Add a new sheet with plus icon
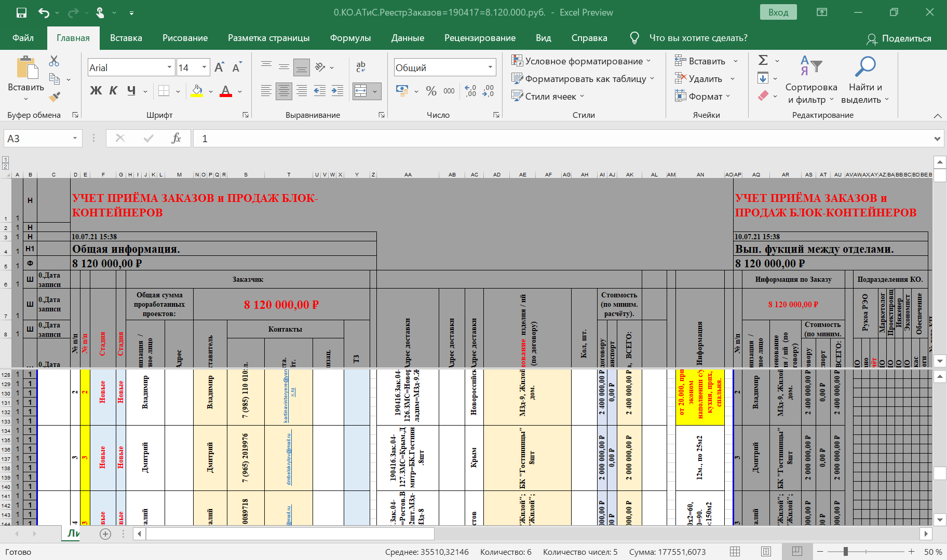 click(x=105, y=534)
